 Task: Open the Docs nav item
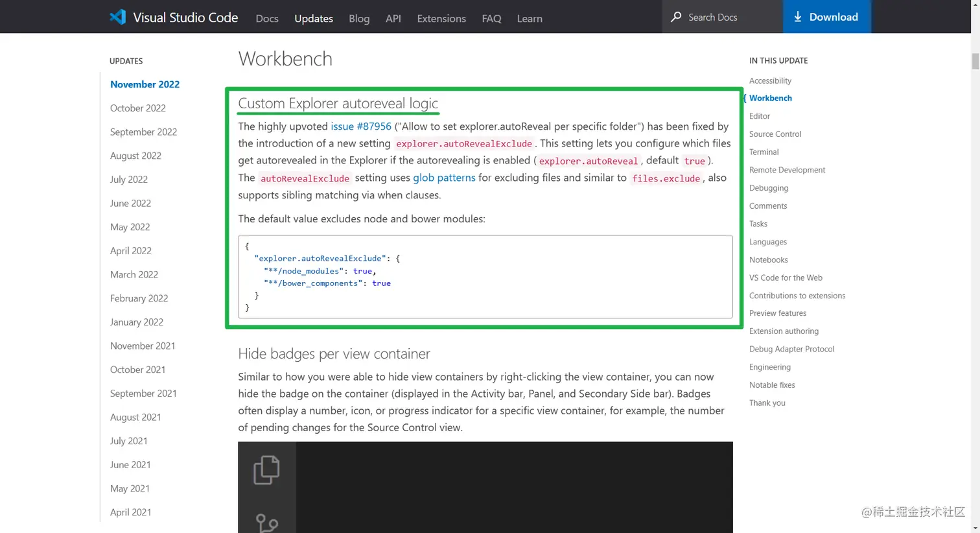pyautogui.click(x=267, y=18)
